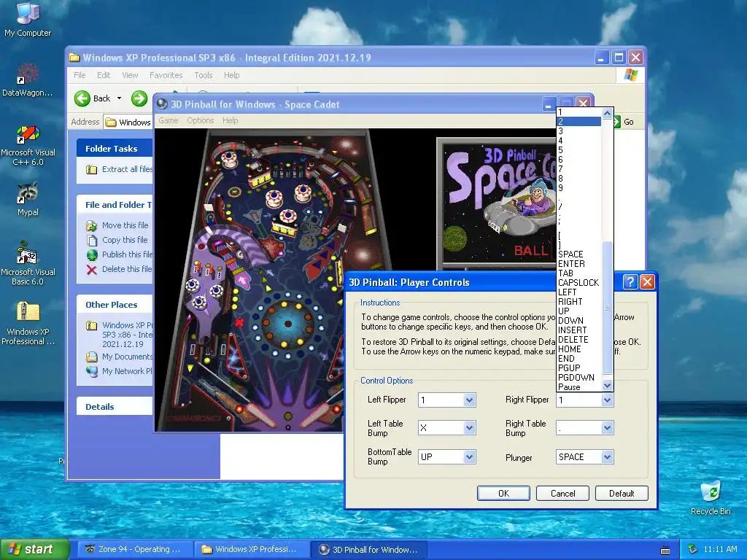The width and height of the screenshot is (747, 560).
Task: Click the Folder Tasks panel header
Action: click(115, 149)
